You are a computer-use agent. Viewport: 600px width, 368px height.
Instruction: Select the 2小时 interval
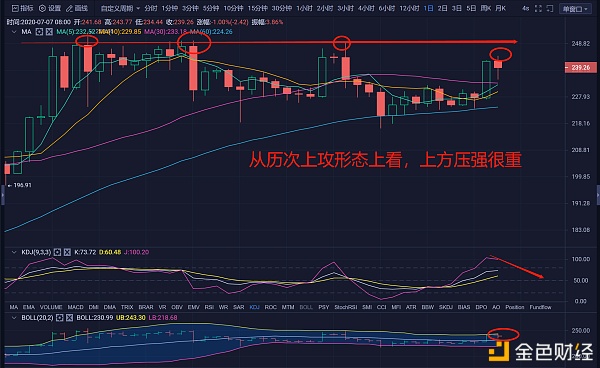[x=325, y=8]
